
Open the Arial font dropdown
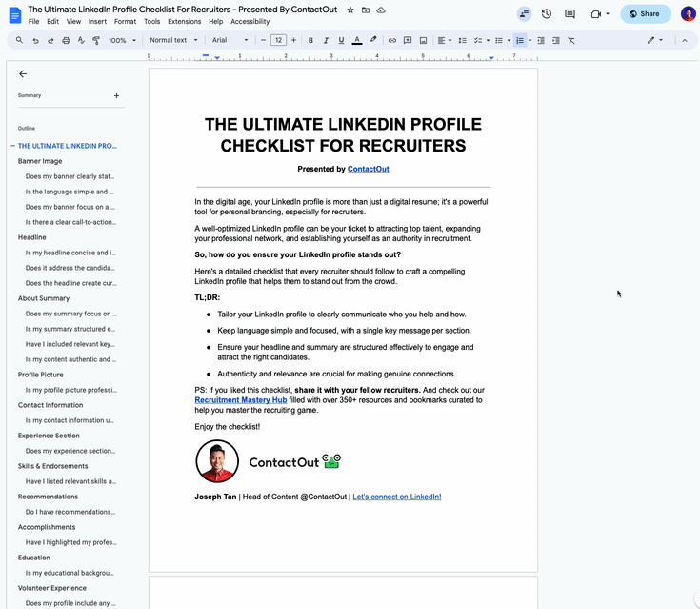coord(230,41)
